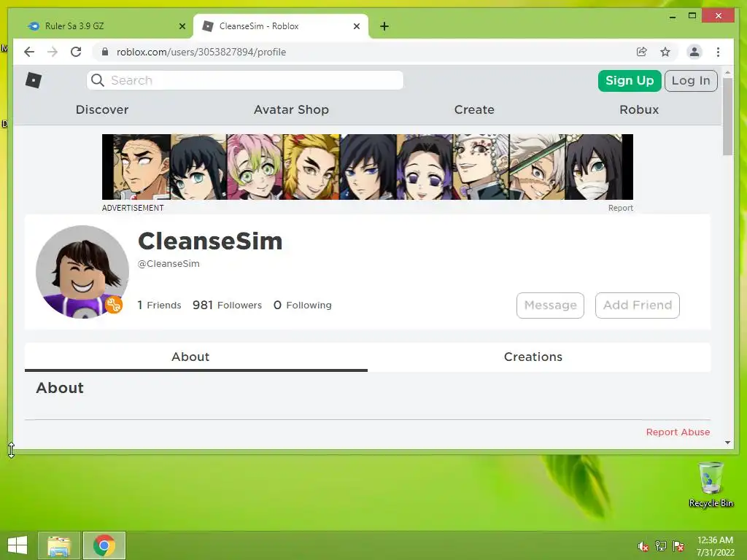
Task: Click the share page icon in address bar
Action: [642, 52]
